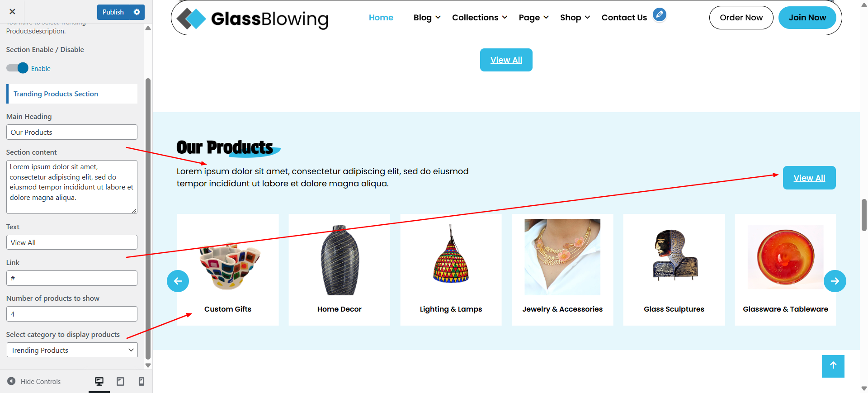Open the Trending Products category dropdown
This screenshot has width=868, height=393.
(72, 350)
